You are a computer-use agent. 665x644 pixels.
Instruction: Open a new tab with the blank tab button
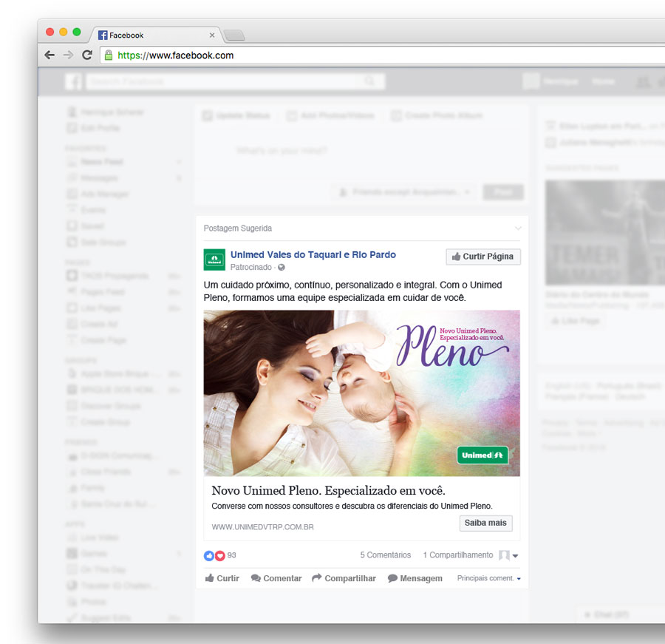234,35
